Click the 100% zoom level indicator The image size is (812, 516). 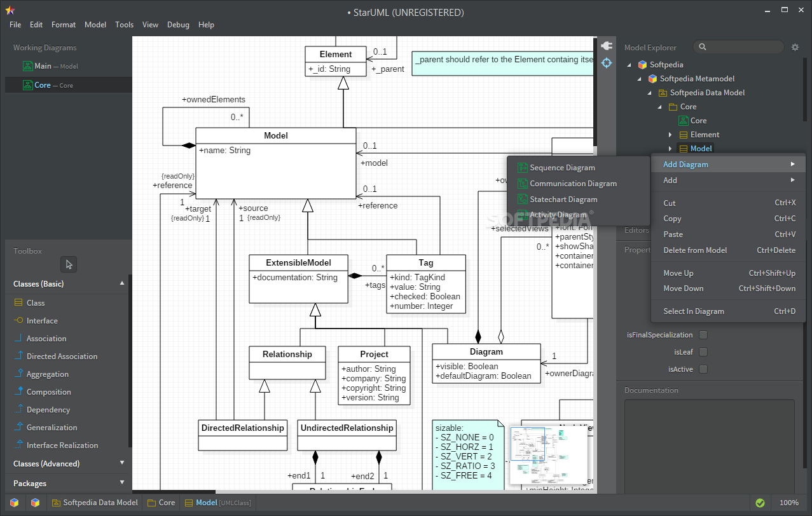coord(789,503)
